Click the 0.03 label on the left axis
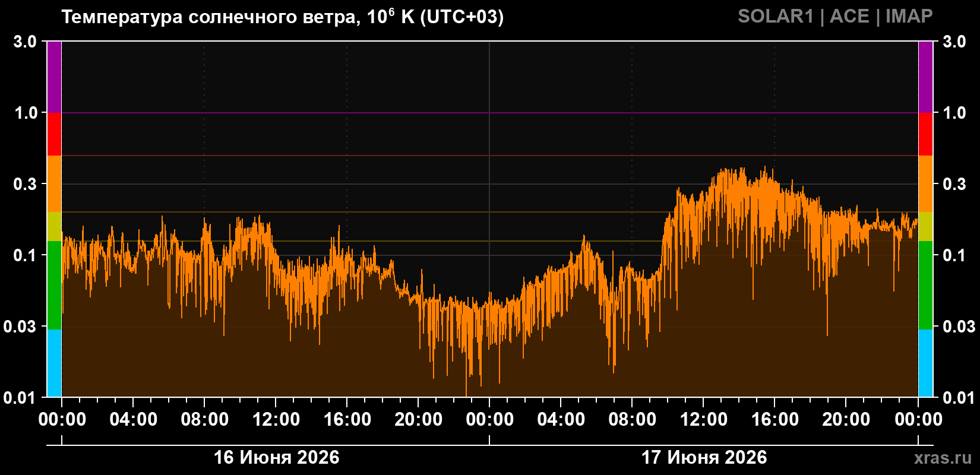Image resolution: width=980 pixels, height=475 pixels. (20, 327)
